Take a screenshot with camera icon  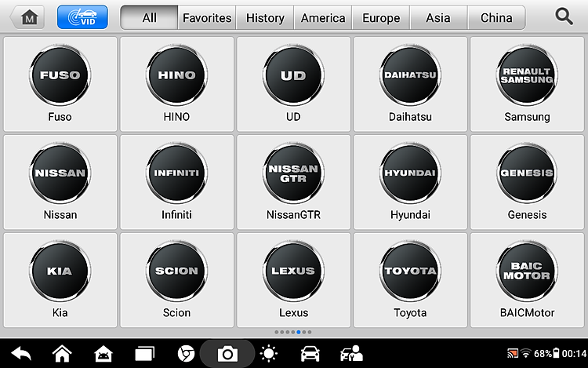point(227,354)
